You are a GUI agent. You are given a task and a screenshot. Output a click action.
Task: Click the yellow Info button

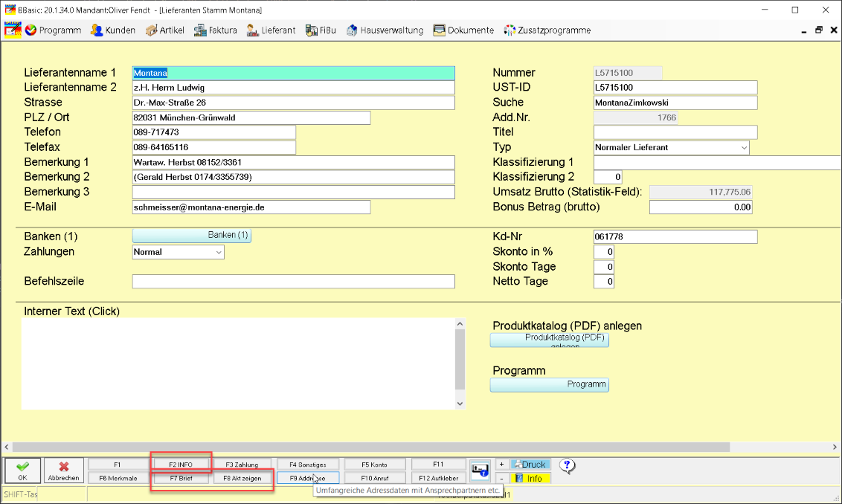click(530, 478)
